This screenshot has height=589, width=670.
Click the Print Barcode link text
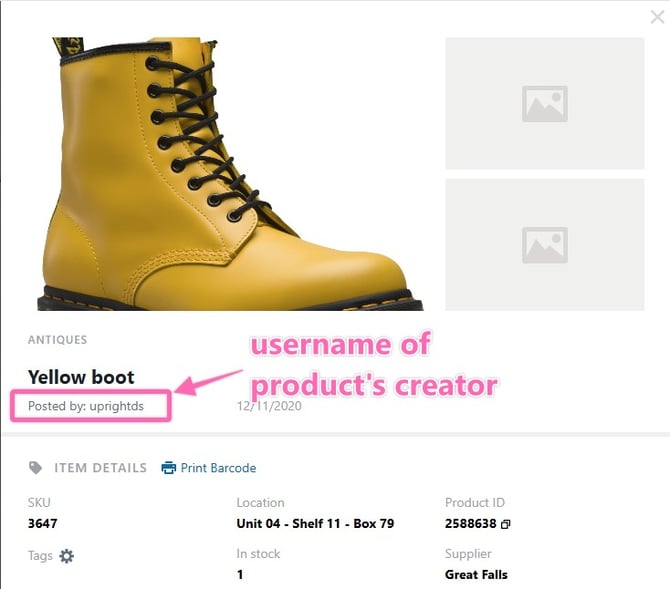tap(218, 468)
